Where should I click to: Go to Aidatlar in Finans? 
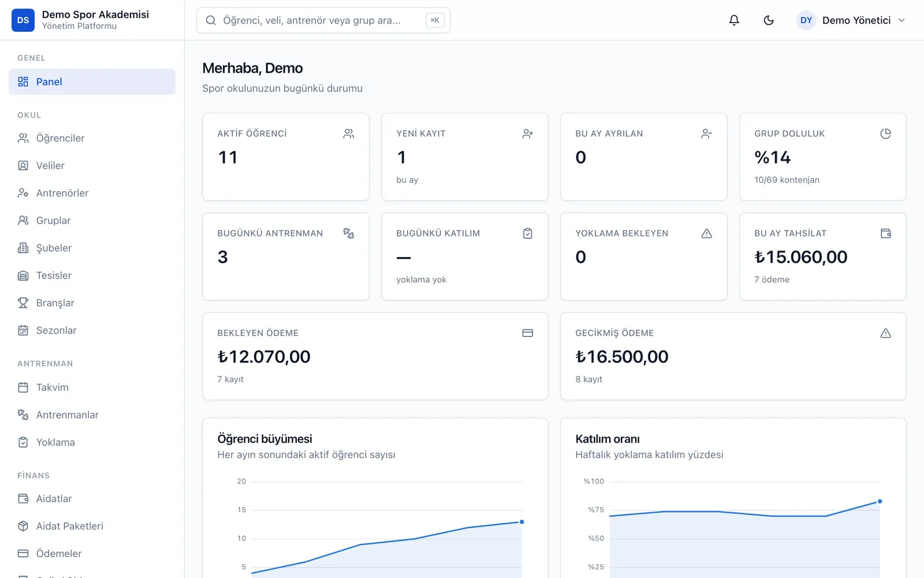click(92, 498)
